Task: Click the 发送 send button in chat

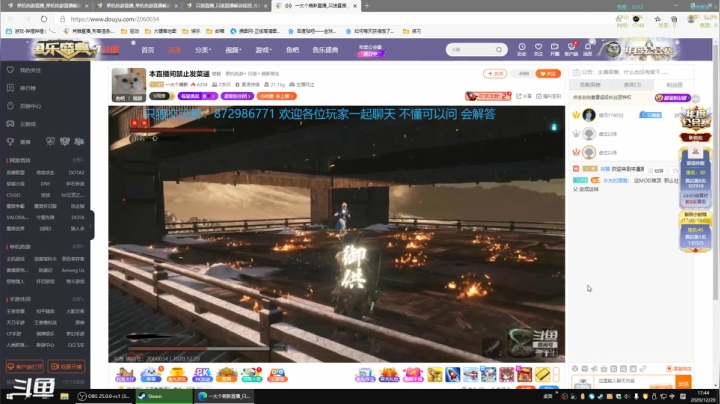Action: click(683, 383)
